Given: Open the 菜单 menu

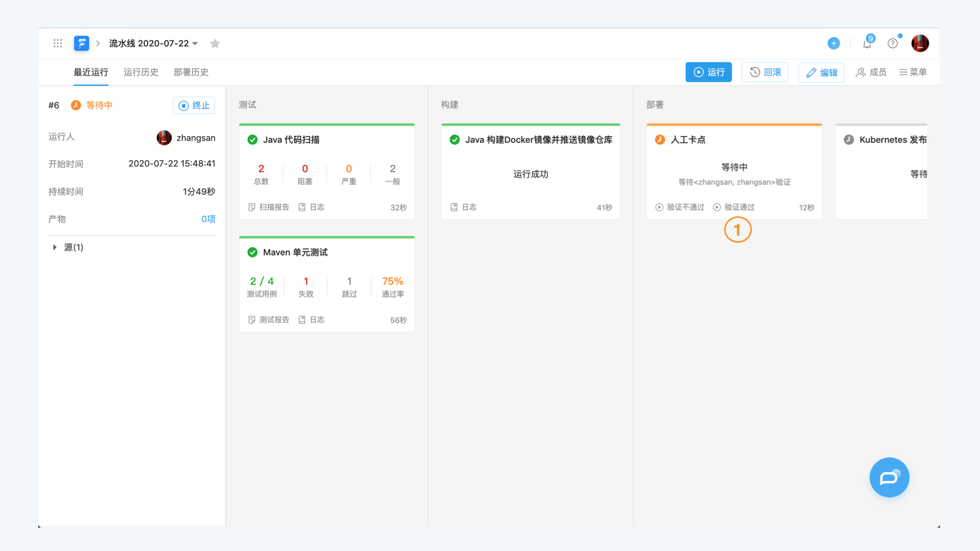Looking at the screenshot, I should point(913,72).
